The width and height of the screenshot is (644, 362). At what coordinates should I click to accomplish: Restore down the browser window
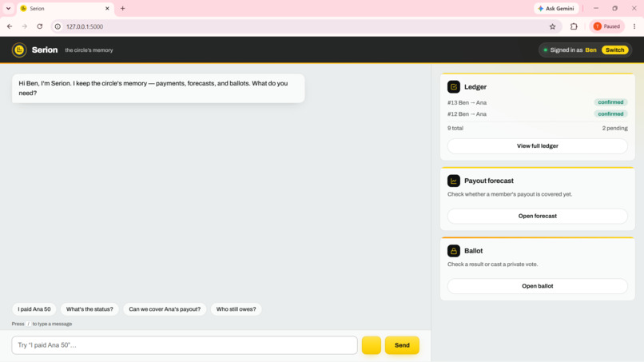pyautogui.click(x=615, y=8)
